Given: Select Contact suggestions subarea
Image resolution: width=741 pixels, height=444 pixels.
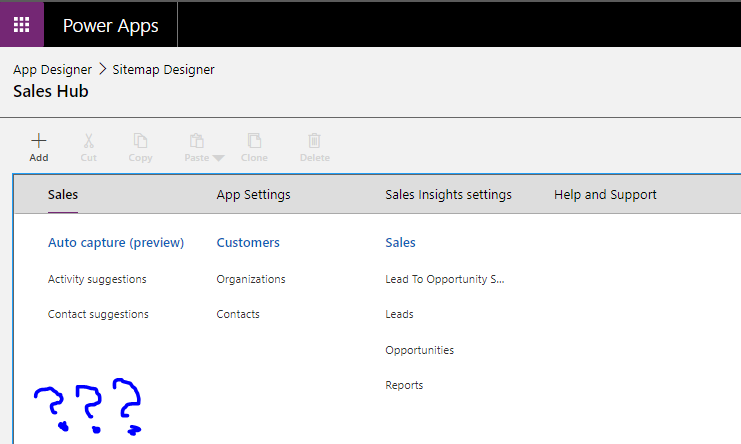Looking at the screenshot, I should pyautogui.click(x=98, y=314).
